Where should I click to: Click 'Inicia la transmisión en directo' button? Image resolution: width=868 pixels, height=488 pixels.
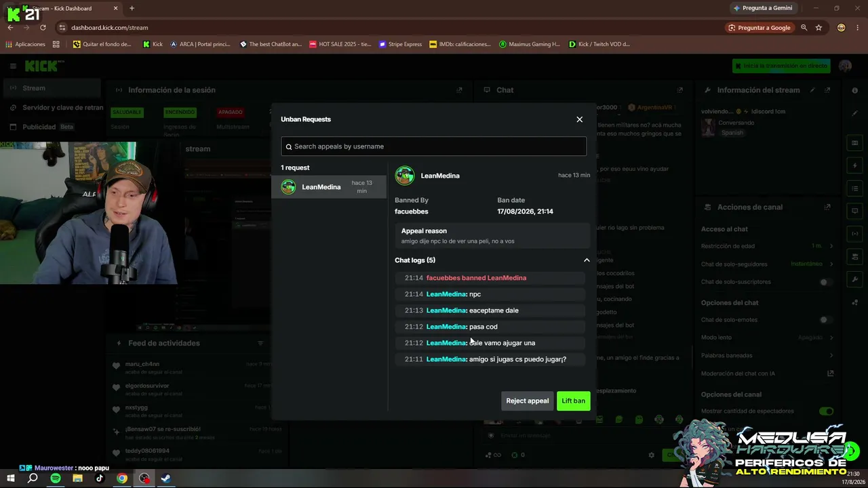coord(782,66)
